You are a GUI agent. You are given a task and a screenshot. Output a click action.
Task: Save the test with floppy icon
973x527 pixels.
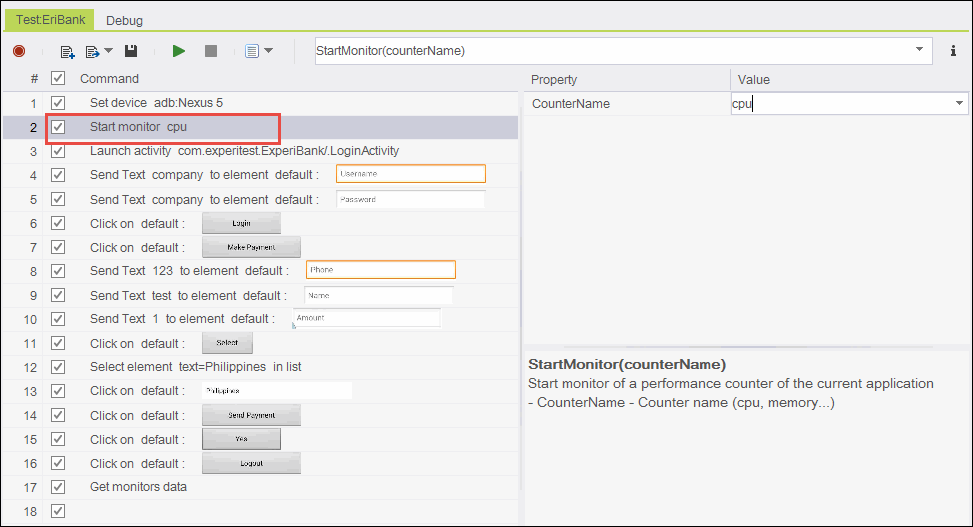coord(131,51)
